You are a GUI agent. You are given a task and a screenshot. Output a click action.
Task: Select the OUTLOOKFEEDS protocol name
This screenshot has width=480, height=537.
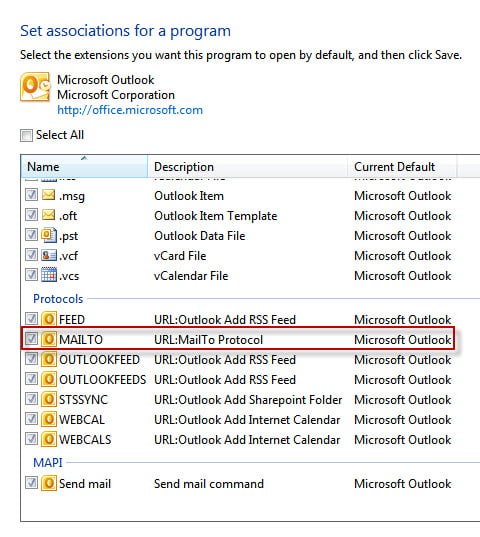coord(102,379)
